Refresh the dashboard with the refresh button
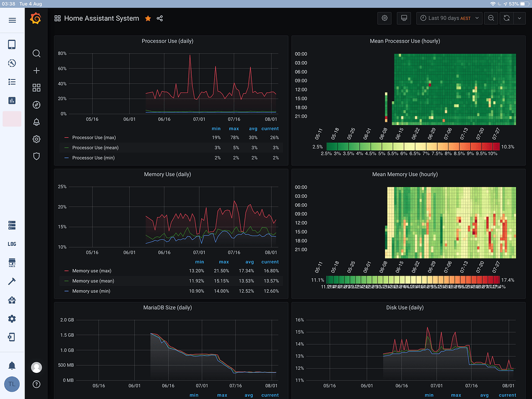This screenshot has width=532, height=399. click(x=506, y=18)
